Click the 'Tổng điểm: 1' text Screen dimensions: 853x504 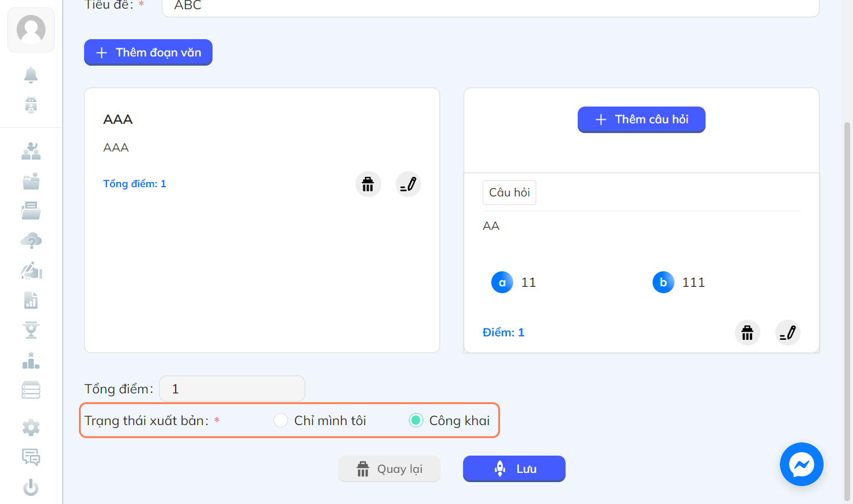[135, 184]
